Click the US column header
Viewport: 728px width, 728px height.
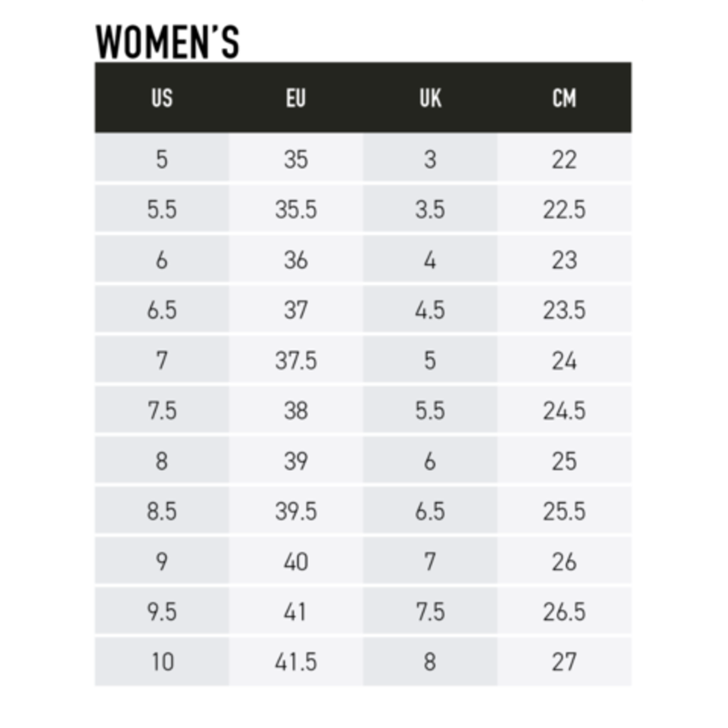[x=162, y=98]
